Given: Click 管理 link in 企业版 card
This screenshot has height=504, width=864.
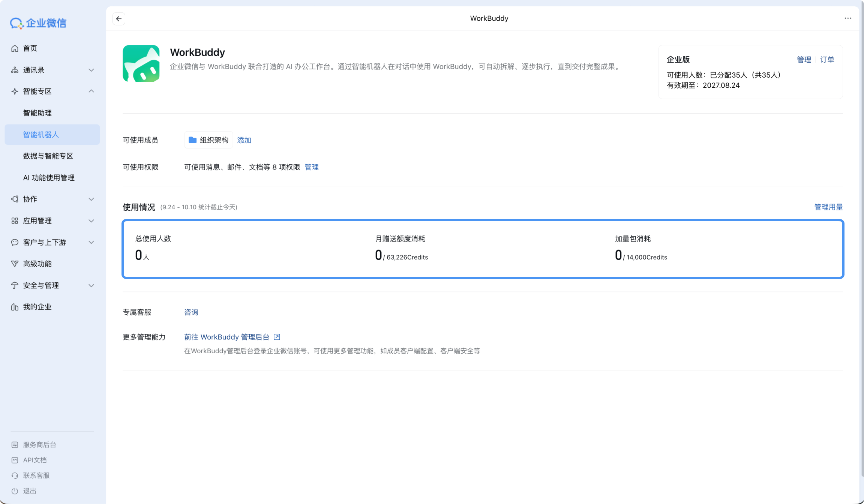Looking at the screenshot, I should point(804,60).
